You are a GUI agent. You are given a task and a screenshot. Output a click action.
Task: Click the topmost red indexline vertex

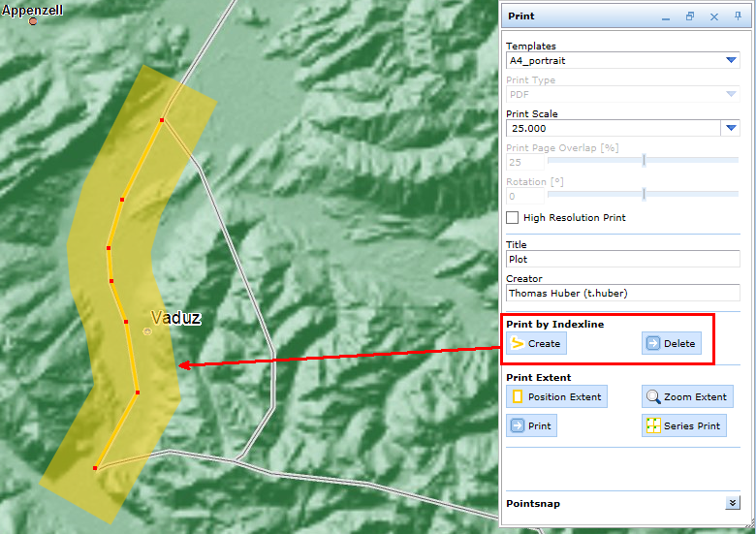(163, 120)
